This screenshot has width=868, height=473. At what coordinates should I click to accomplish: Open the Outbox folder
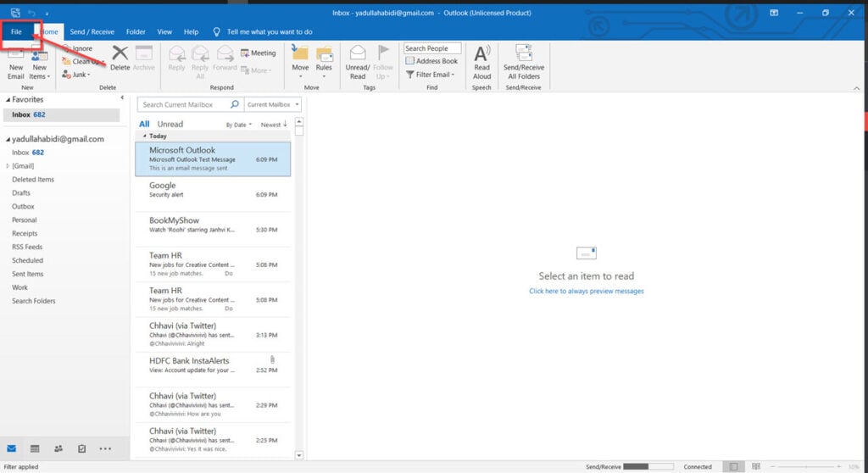[23, 206]
